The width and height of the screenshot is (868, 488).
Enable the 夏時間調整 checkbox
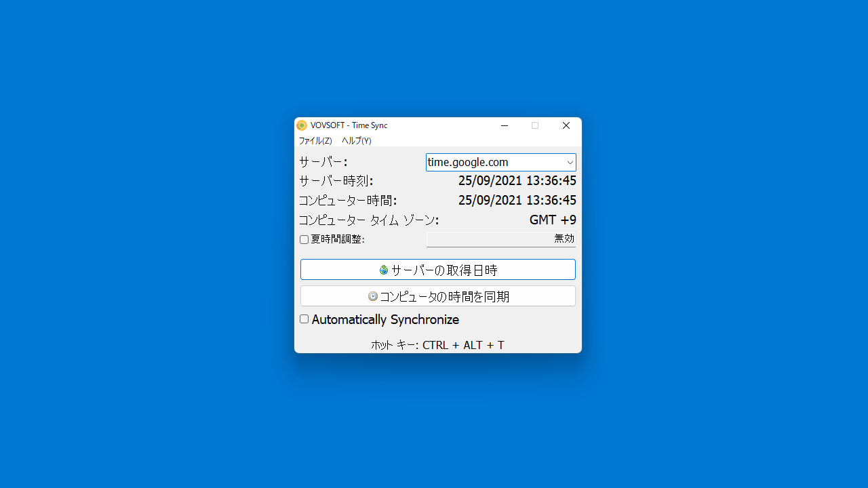[304, 239]
